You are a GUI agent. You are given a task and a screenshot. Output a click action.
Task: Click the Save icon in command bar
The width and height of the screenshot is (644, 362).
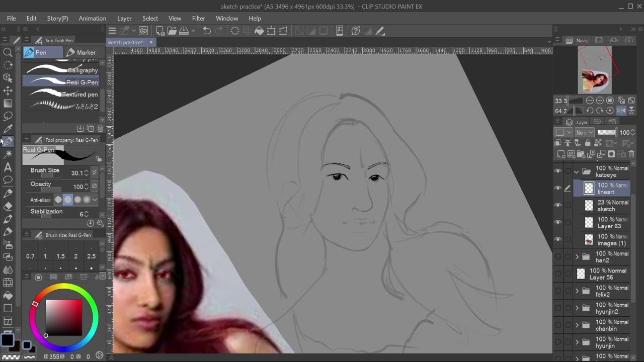(x=184, y=31)
